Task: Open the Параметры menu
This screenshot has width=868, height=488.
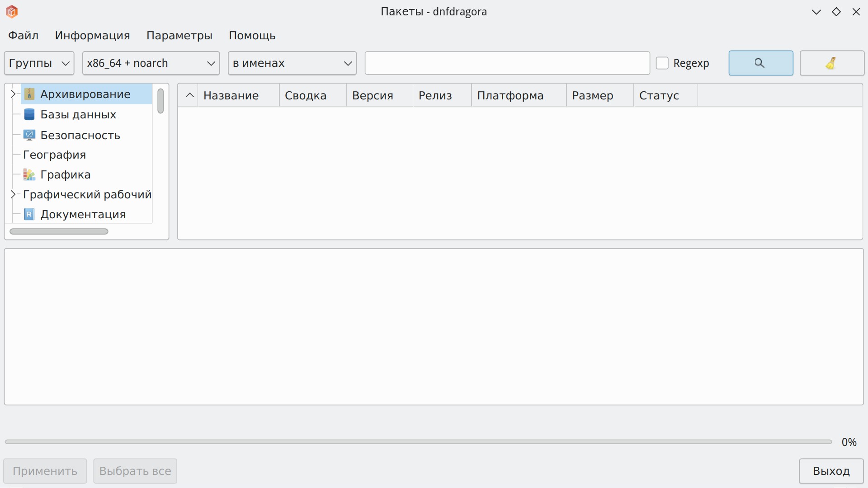Action: (x=179, y=36)
